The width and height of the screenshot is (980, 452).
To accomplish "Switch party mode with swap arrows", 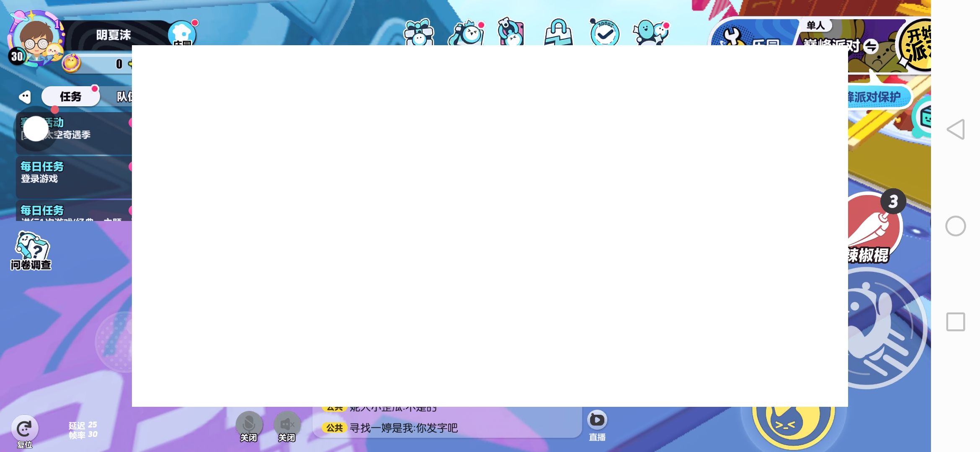I will click(x=871, y=46).
